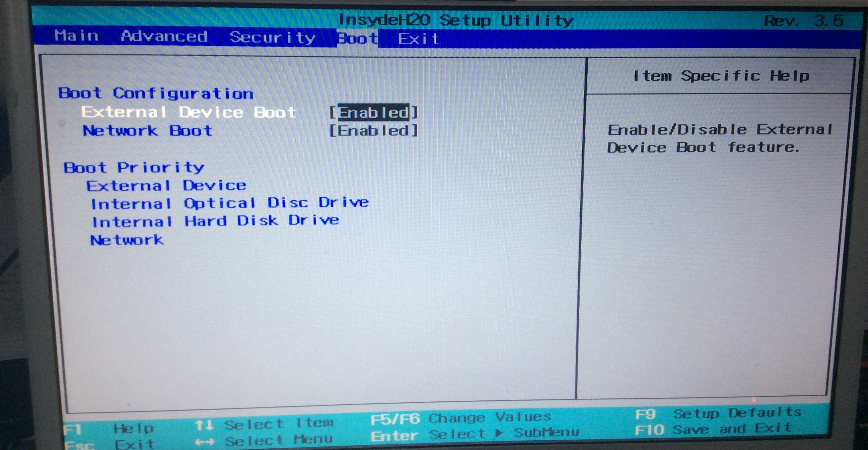868x450 pixels.
Task: Click F5/F6 Change Values hint
Action: coord(460,418)
